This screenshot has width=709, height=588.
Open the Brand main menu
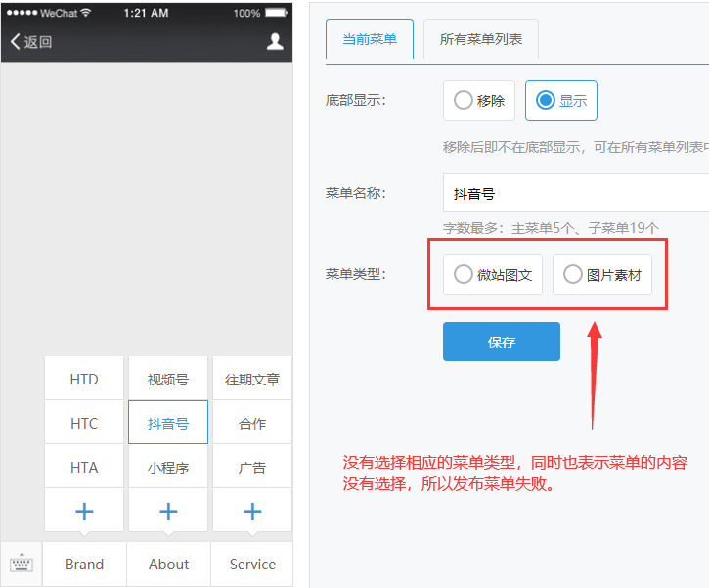pyautogui.click(x=84, y=564)
